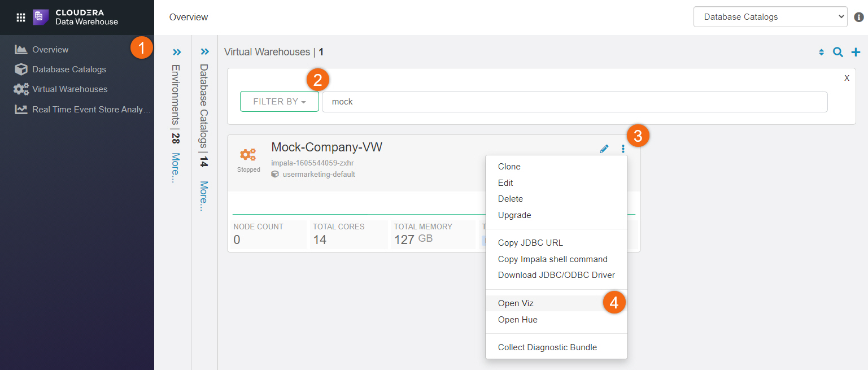
Task: Click the TOTAL MEMORY value 127 GB
Action: click(413, 240)
